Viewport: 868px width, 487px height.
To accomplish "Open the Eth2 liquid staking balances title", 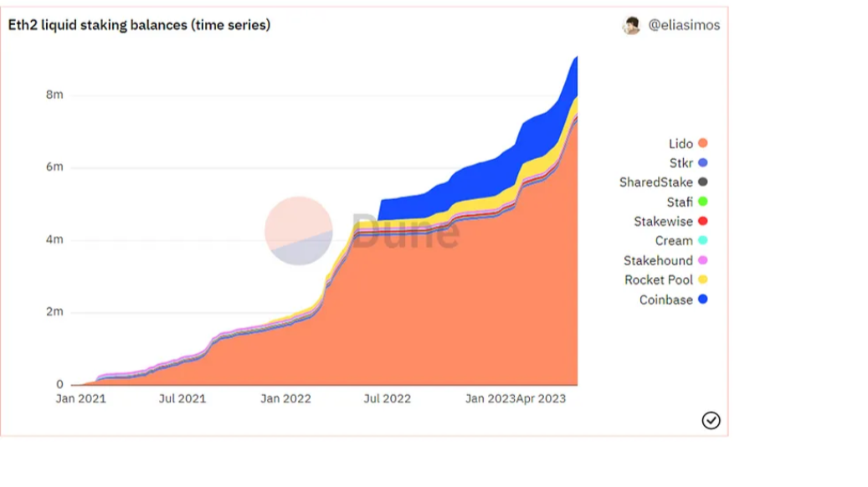I will point(139,25).
